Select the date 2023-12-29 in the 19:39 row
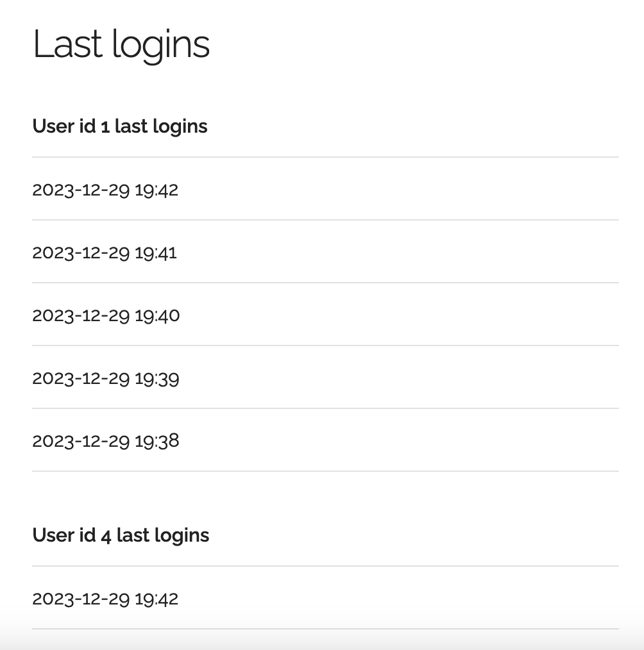 tap(81, 379)
